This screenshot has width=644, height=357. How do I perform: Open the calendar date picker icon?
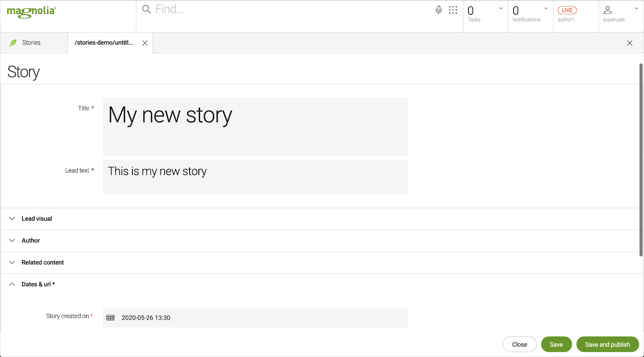tap(110, 317)
